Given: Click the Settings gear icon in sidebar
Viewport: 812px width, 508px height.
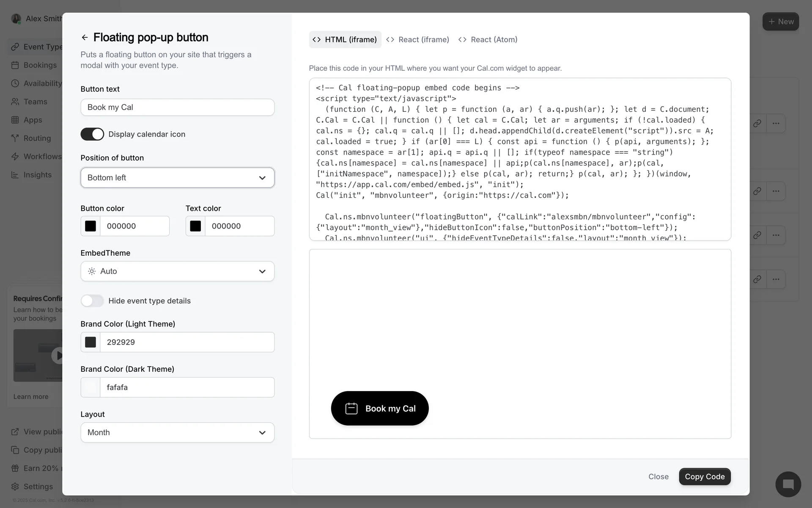Looking at the screenshot, I should pos(15,486).
